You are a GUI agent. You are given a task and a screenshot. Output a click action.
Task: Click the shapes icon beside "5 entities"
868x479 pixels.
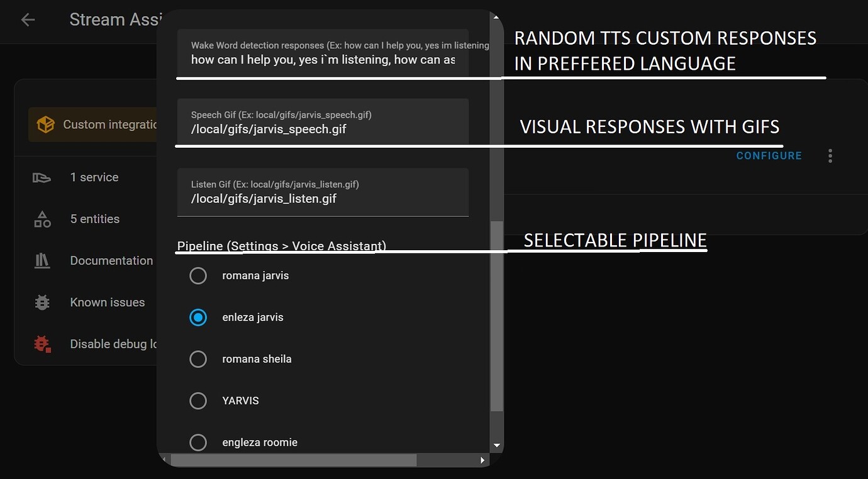42,219
